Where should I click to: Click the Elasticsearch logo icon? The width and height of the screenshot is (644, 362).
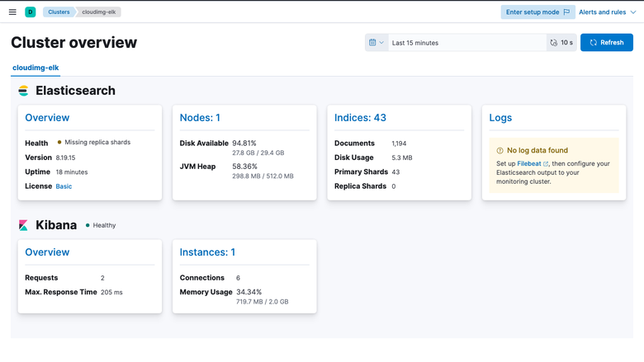[23, 91]
